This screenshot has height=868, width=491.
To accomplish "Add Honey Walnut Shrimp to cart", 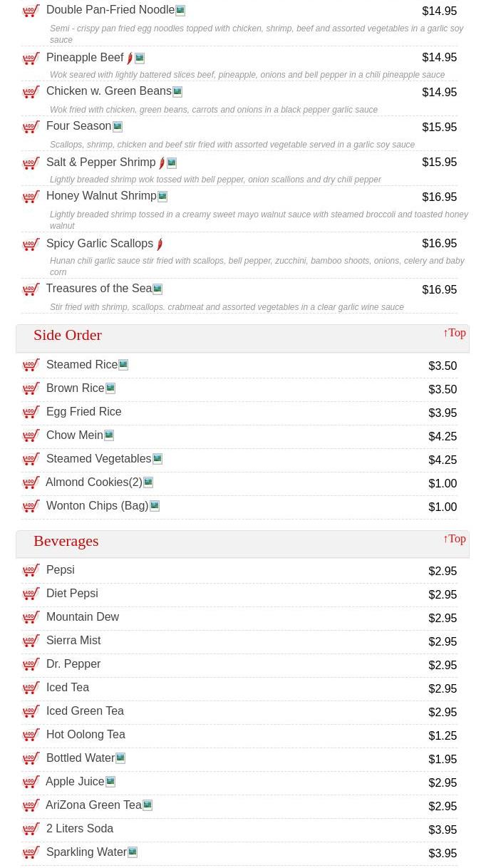I will coord(31,197).
